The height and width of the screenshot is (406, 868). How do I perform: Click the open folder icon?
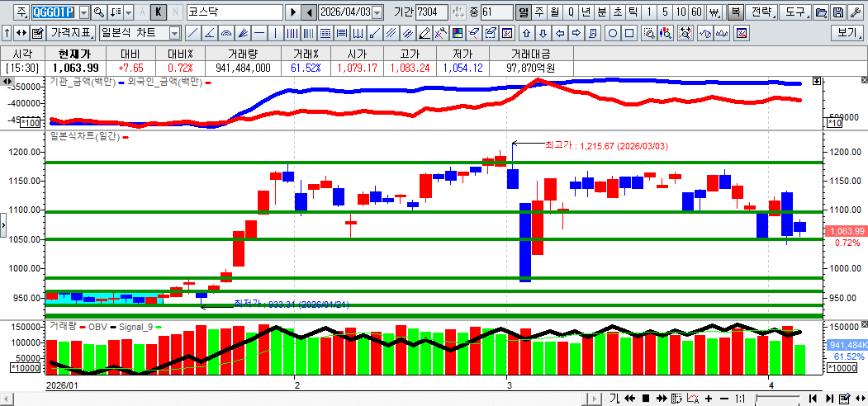821,12
